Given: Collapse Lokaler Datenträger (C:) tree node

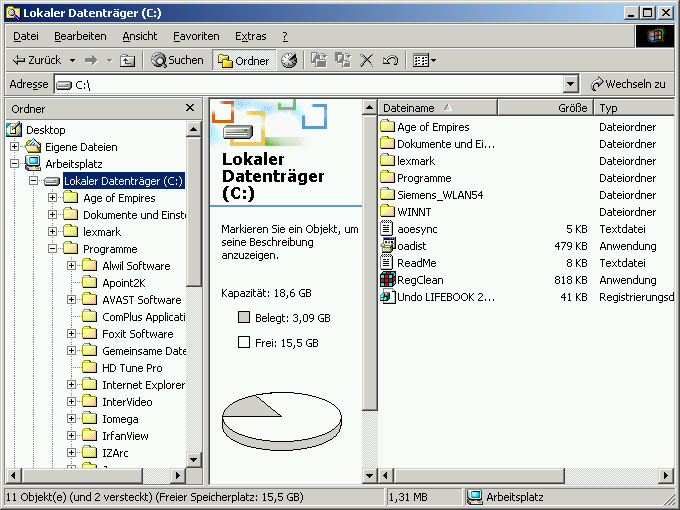Looking at the screenshot, I should click(x=33, y=180).
